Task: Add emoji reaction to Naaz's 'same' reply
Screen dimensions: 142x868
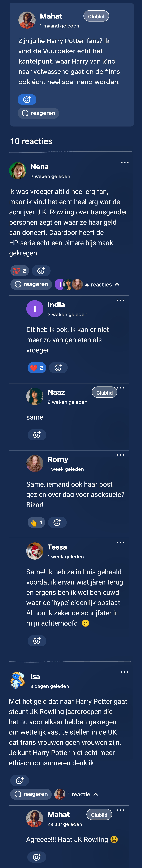Action: point(37,435)
